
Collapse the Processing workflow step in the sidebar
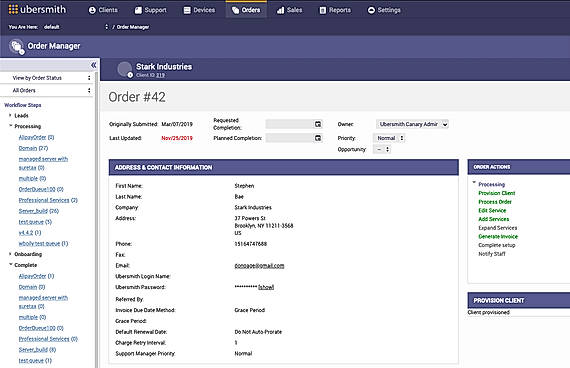pos(11,126)
